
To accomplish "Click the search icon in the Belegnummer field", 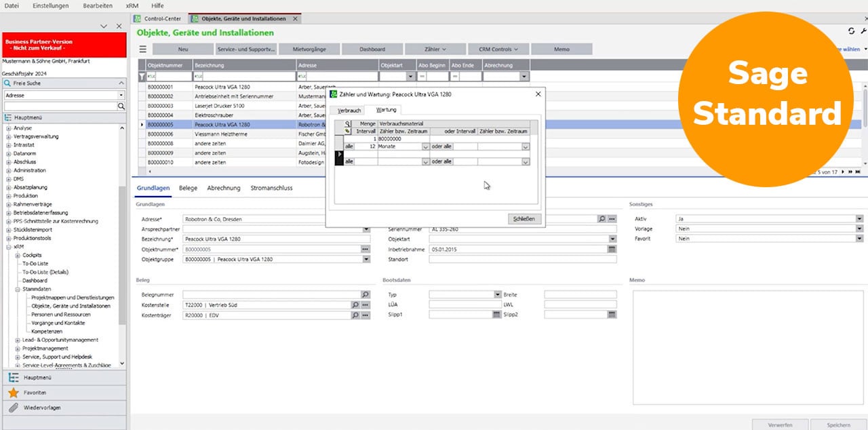I will (366, 295).
